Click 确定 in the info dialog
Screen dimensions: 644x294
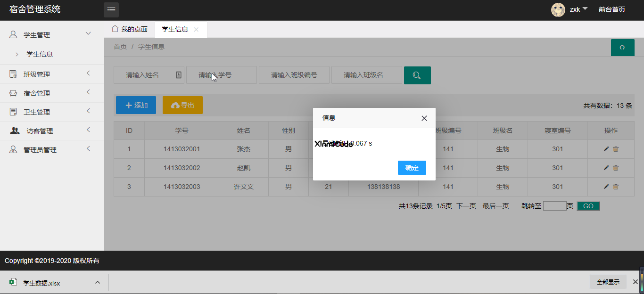[x=412, y=168]
